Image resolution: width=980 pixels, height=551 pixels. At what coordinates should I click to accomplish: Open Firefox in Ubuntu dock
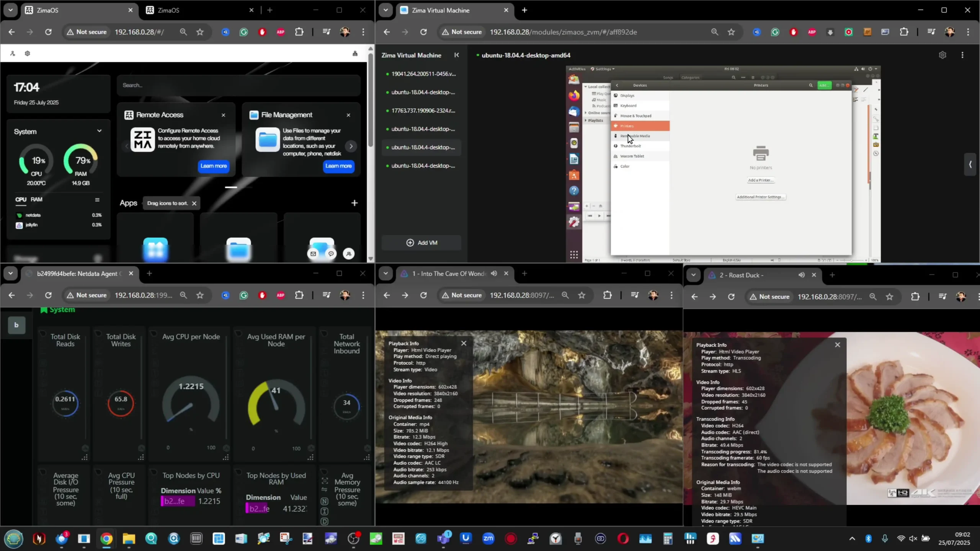(x=574, y=95)
